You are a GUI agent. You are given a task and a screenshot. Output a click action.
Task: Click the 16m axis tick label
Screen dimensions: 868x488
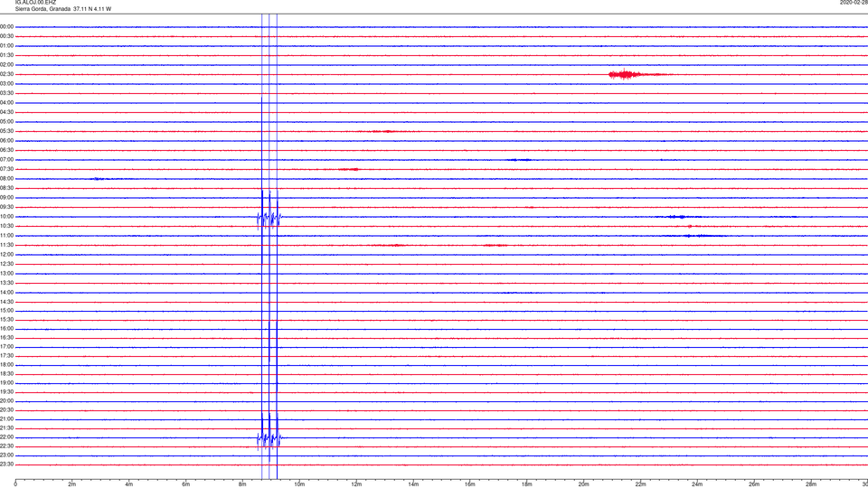coord(470,484)
